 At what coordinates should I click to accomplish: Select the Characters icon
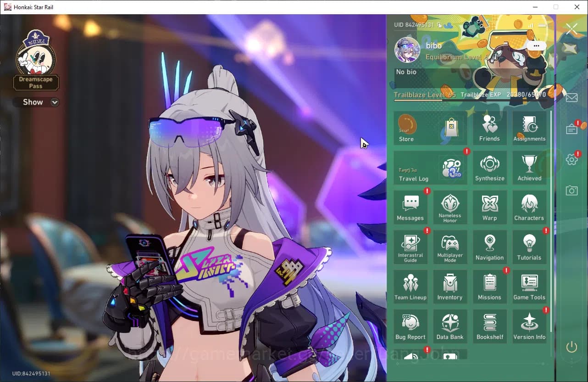[x=529, y=207]
